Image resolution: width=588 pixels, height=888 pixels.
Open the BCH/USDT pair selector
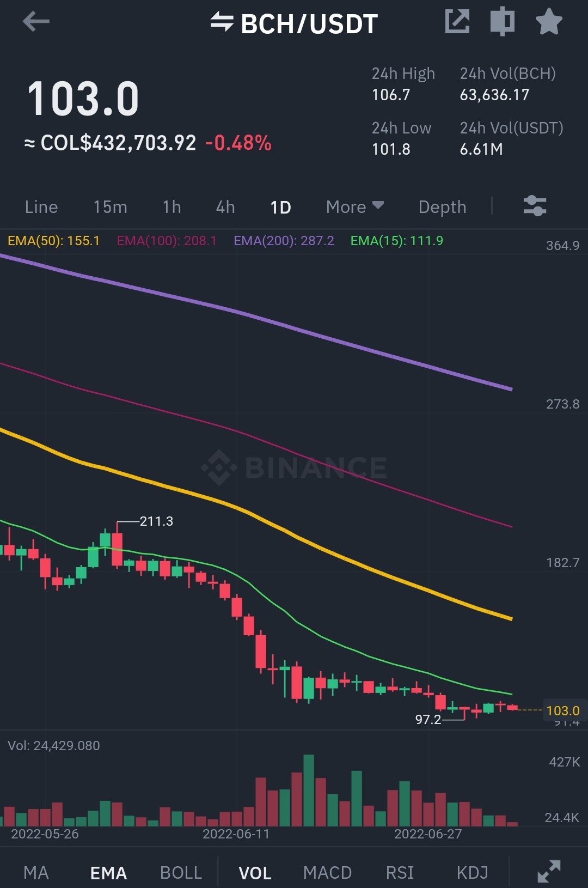pos(309,24)
